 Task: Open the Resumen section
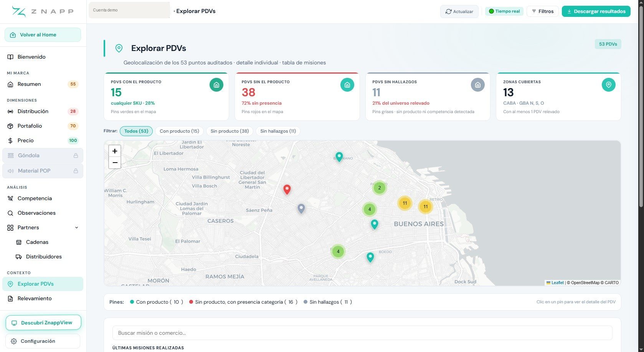click(x=43, y=84)
